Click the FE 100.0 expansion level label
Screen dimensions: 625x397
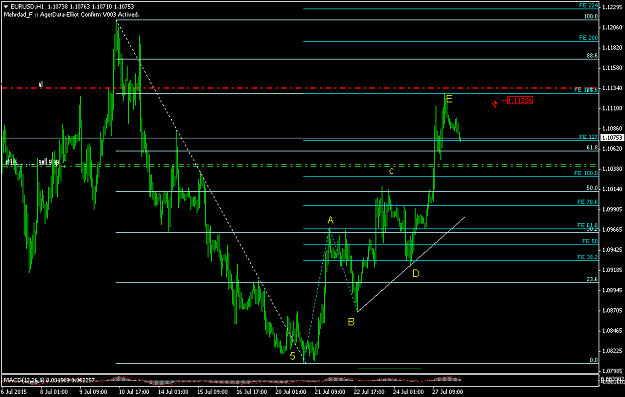point(586,173)
